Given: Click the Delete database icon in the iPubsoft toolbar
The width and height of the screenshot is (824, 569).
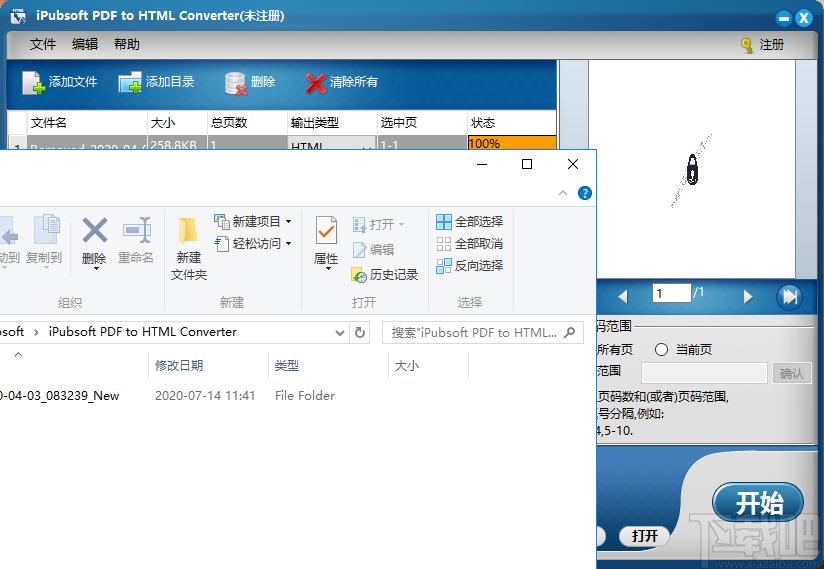Looking at the screenshot, I should (x=235, y=83).
